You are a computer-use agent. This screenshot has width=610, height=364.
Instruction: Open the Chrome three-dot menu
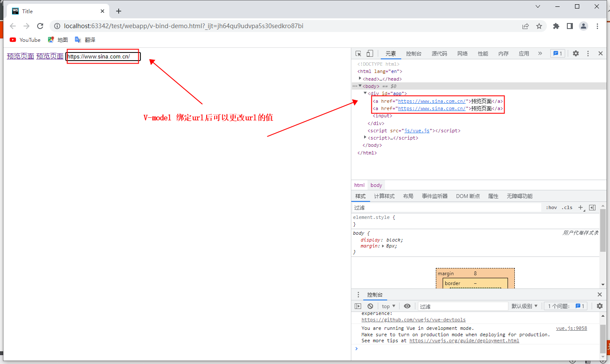click(x=597, y=26)
